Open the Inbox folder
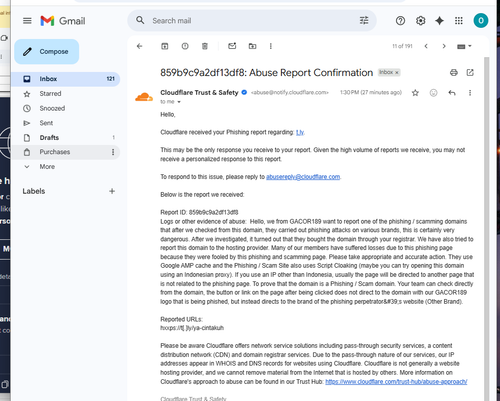The height and width of the screenshot is (401, 500). [x=66, y=79]
